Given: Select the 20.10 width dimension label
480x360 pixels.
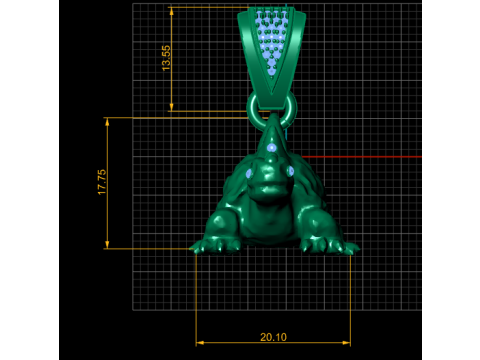Looking at the screenshot, I should point(273,337).
